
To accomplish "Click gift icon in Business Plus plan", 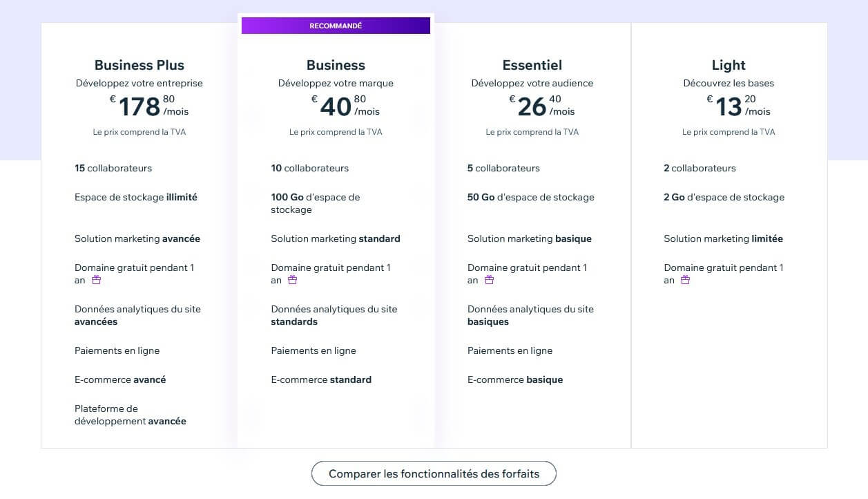I will click(x=97, y=280).
